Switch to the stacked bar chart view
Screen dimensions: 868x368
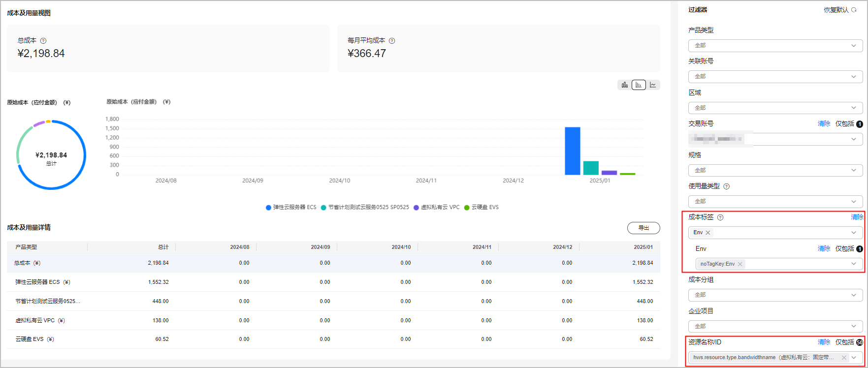624,85
